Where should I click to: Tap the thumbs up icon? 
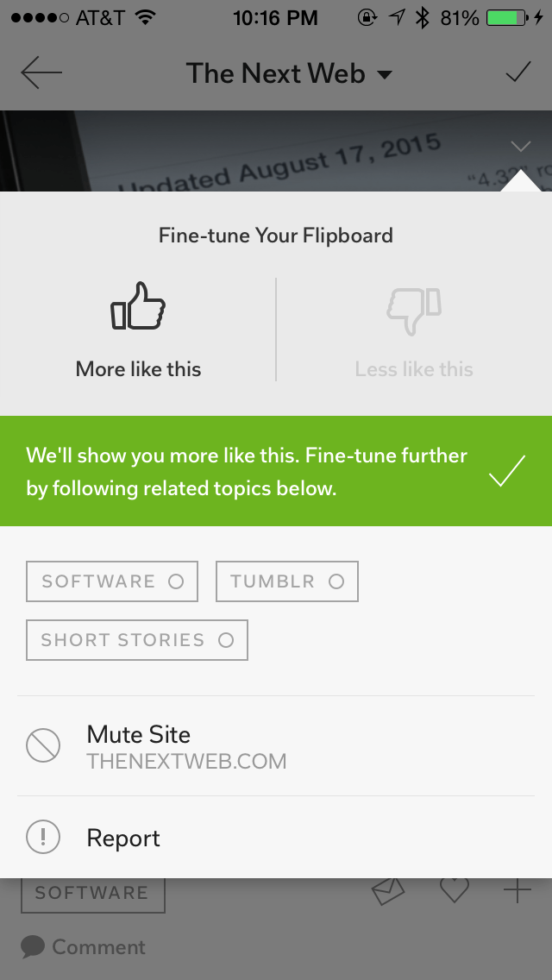[138, 307]
